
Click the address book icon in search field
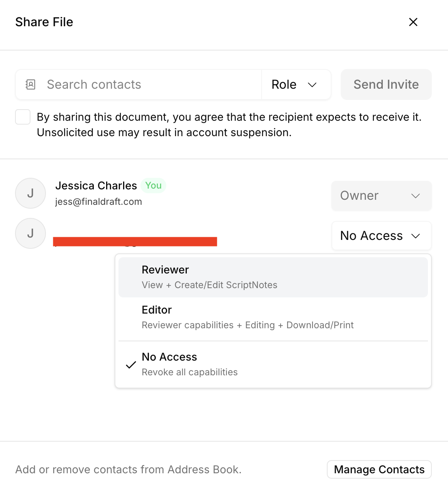[30, 84]
